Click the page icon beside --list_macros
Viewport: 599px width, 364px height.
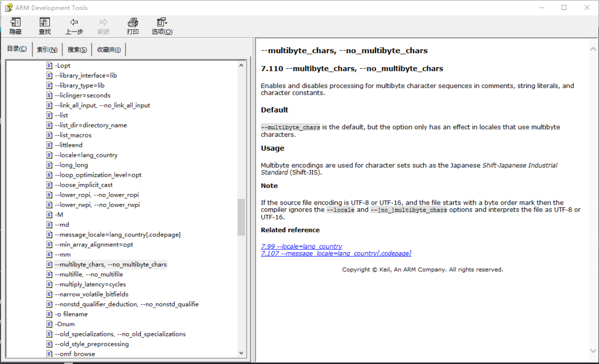49,135
